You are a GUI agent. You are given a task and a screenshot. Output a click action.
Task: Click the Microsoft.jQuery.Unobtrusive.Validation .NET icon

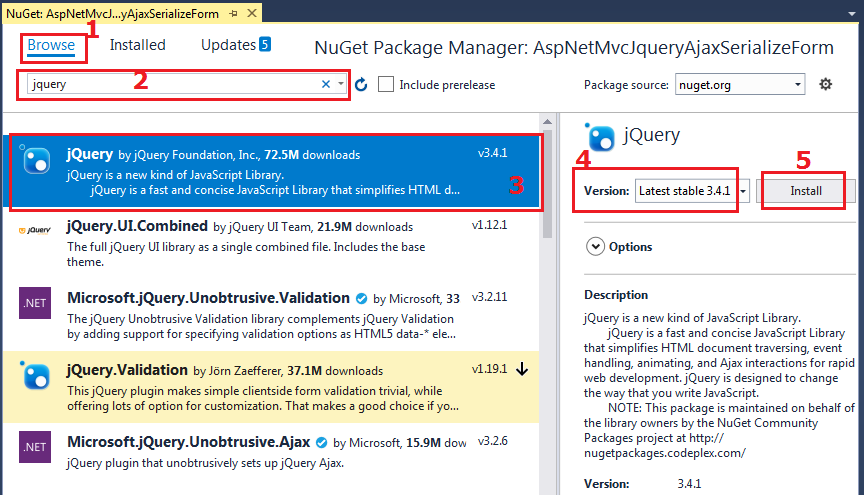36,303
